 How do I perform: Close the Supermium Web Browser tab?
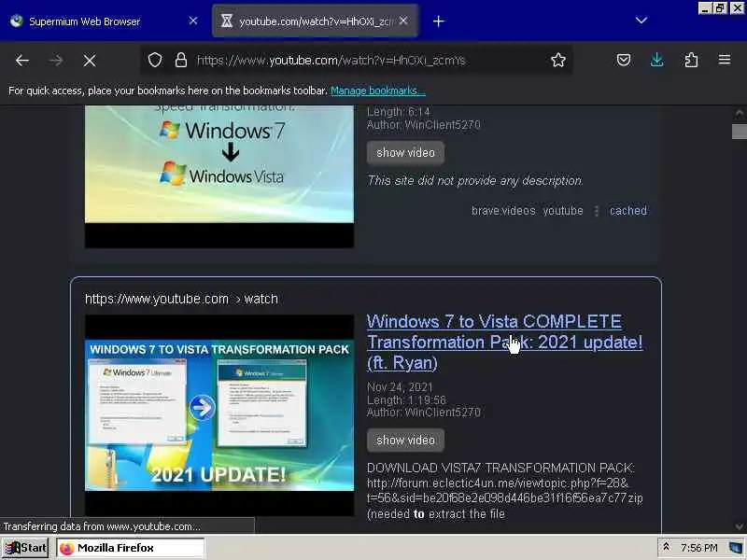pyautogui.click(x=193, y=21)
